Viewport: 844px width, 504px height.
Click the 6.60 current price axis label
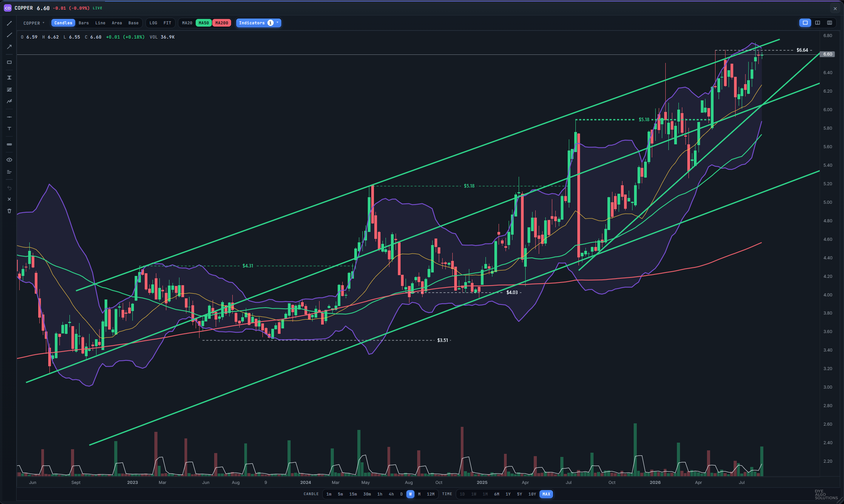[827, 54]
